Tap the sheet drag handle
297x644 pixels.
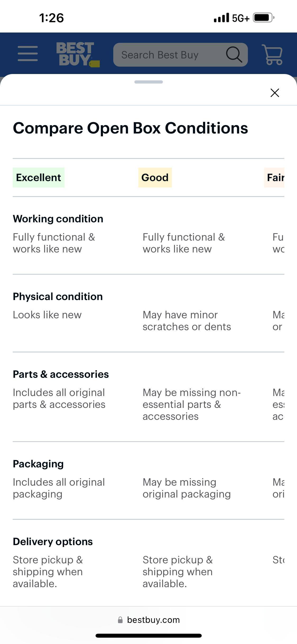point(148,82)
